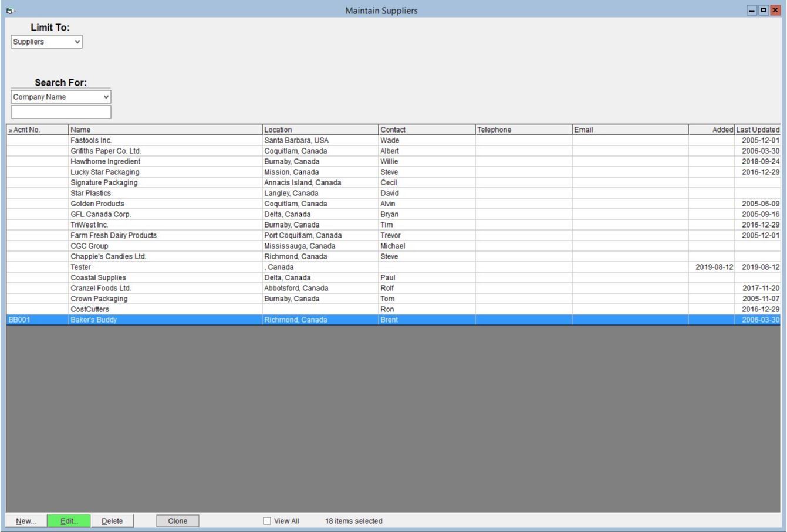Select the Lucky Star Packaging row

tap(393, 172)
